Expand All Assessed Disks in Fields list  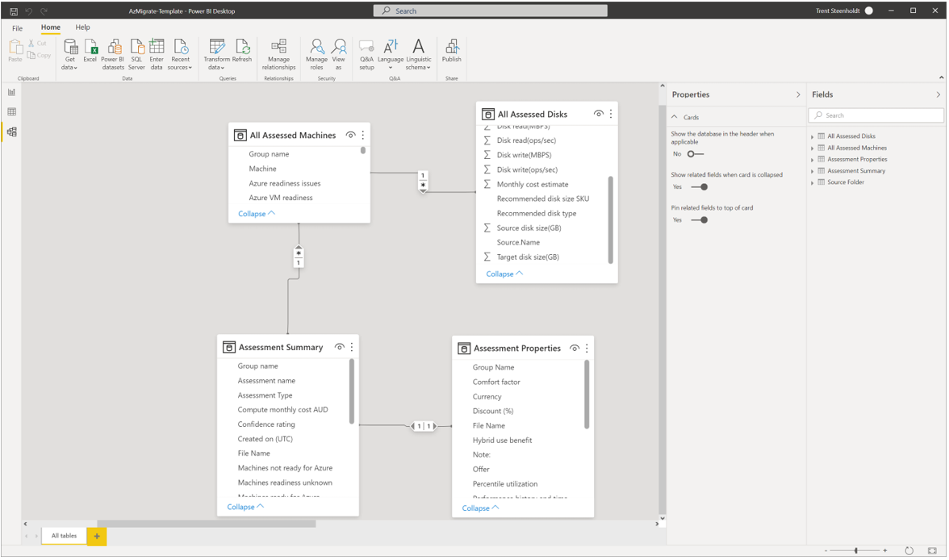tap(812, 137)
